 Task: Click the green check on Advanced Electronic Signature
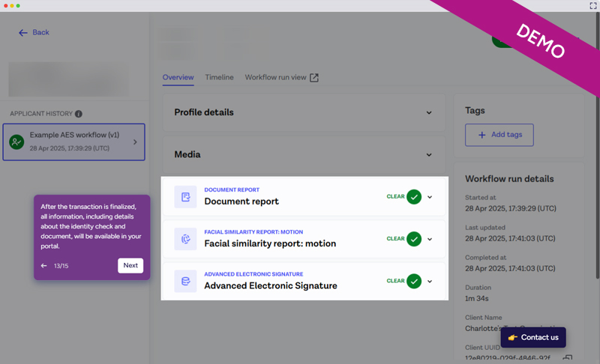414,281
